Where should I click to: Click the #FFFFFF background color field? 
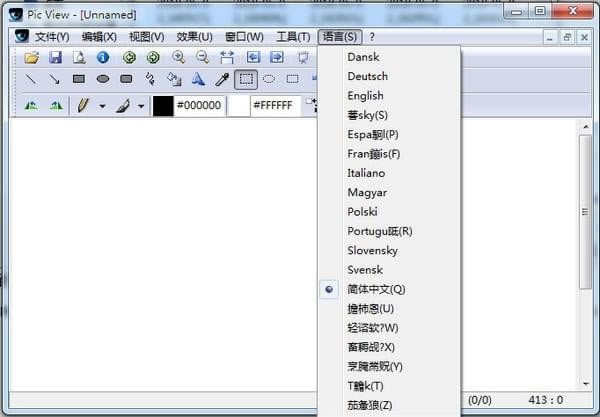tap(272, 106)
